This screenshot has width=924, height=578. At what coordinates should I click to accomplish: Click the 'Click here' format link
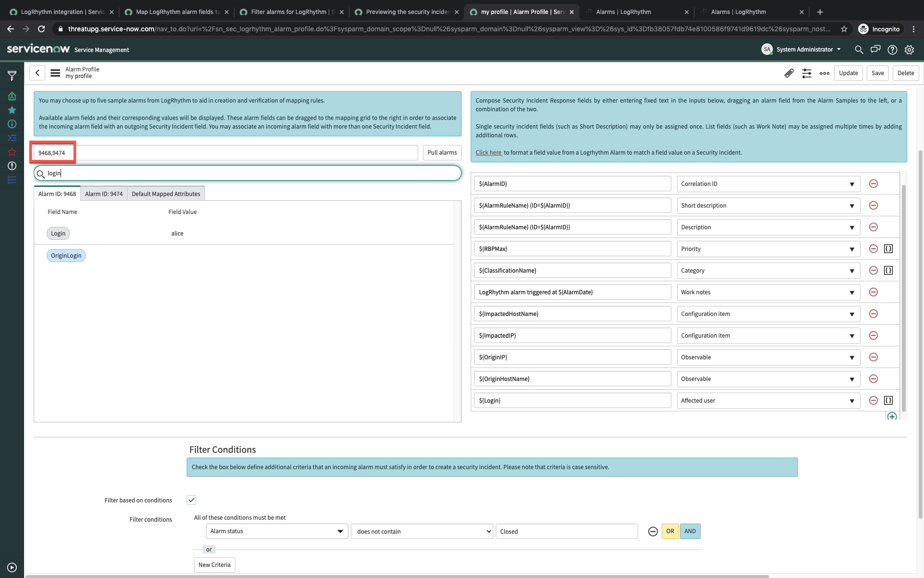pos(488,153)
